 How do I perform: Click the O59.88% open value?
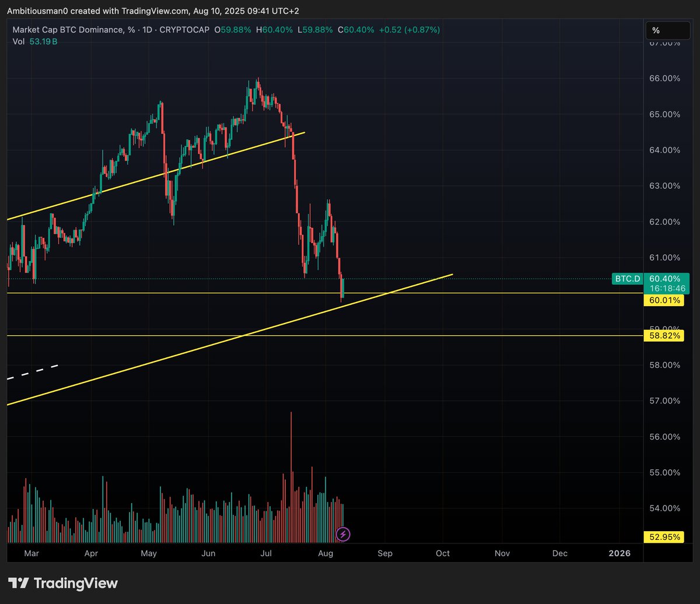click(234, 30)
